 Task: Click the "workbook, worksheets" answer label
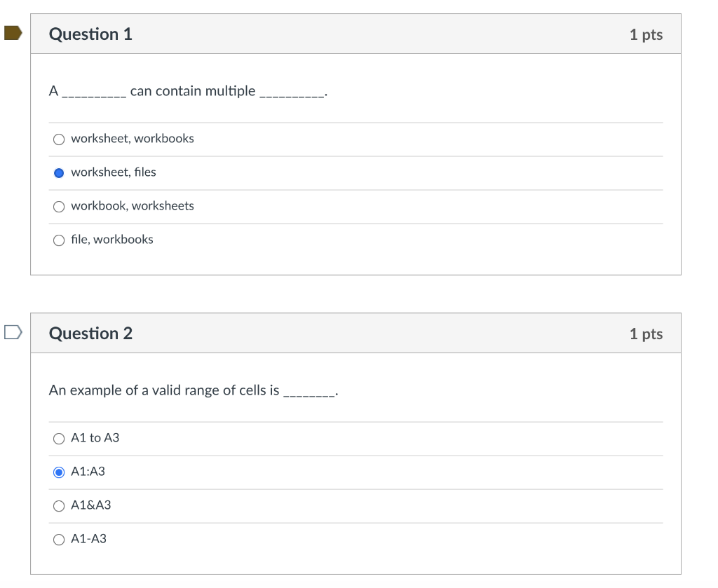133,206
